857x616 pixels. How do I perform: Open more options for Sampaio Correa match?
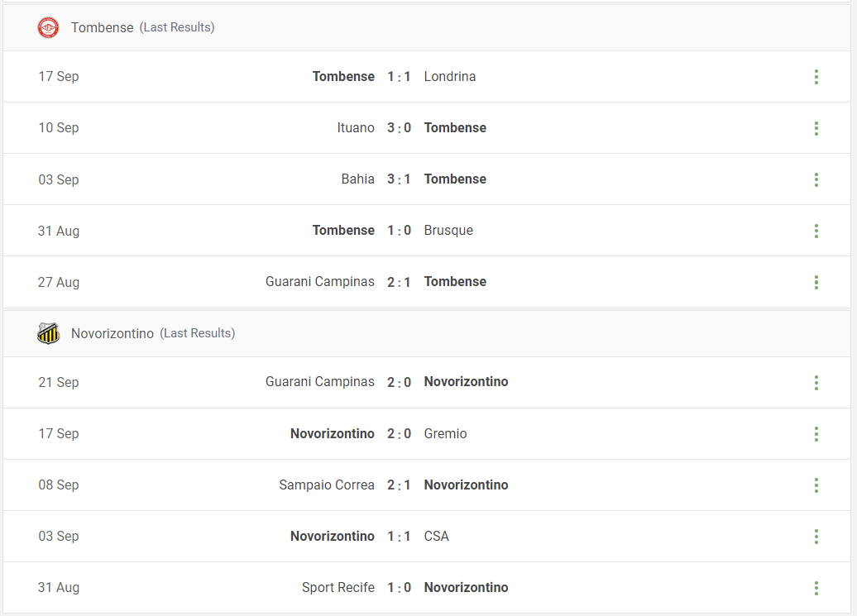point(816,485)
